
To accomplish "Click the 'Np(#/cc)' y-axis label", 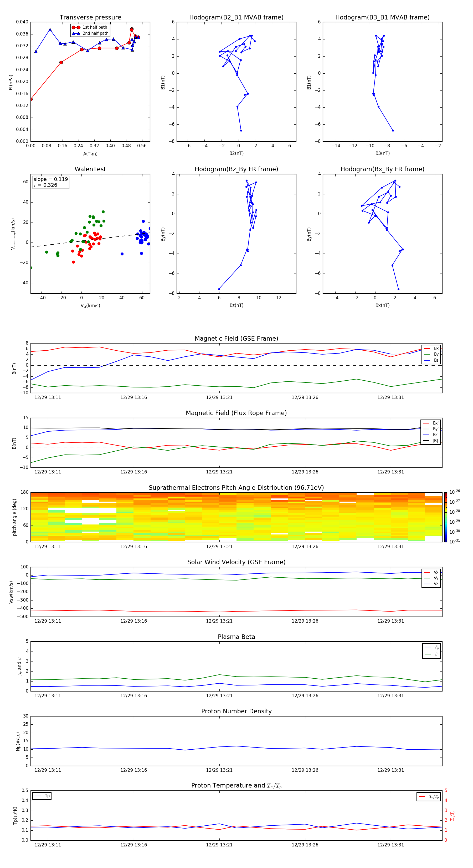I will [x=18, y=741].
